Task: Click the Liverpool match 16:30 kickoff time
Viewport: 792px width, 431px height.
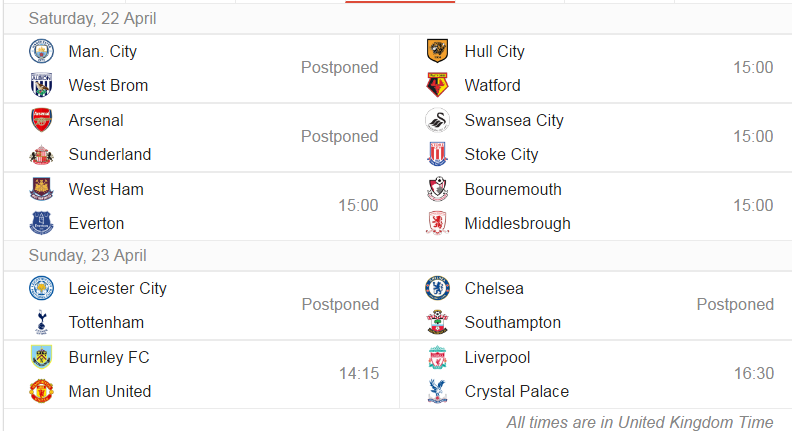Action: pos(754,373)
